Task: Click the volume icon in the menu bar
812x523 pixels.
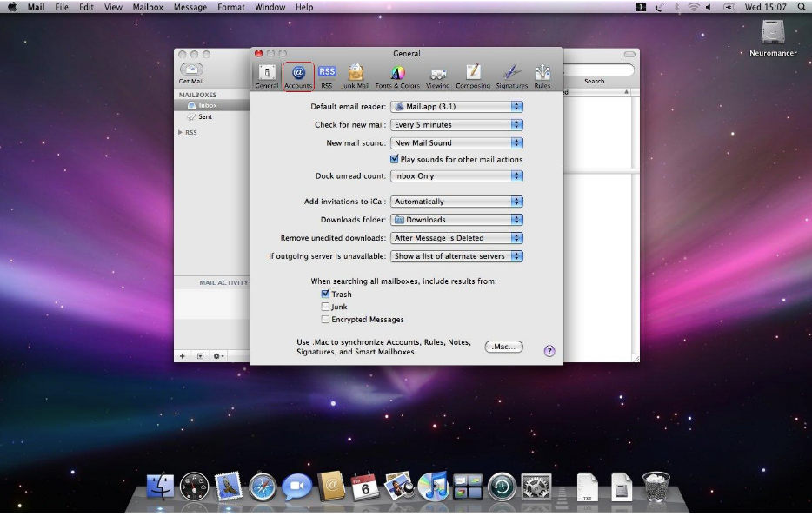Action: point(708,7)
